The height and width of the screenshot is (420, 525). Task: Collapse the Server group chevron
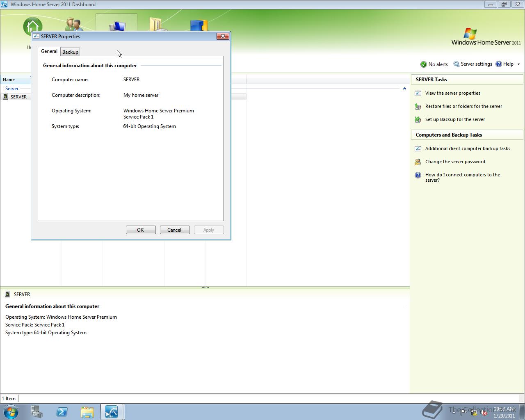(x=404, y=89)
